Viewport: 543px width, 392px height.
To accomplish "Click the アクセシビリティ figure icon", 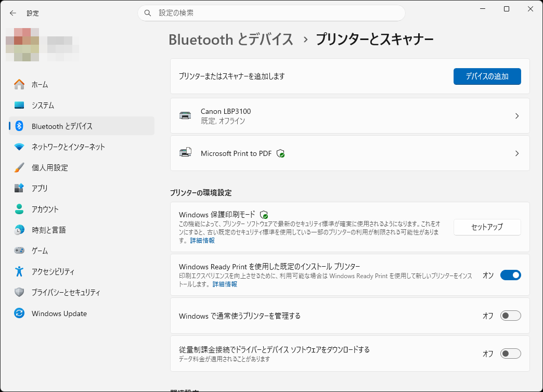I will tap(19, 271).
